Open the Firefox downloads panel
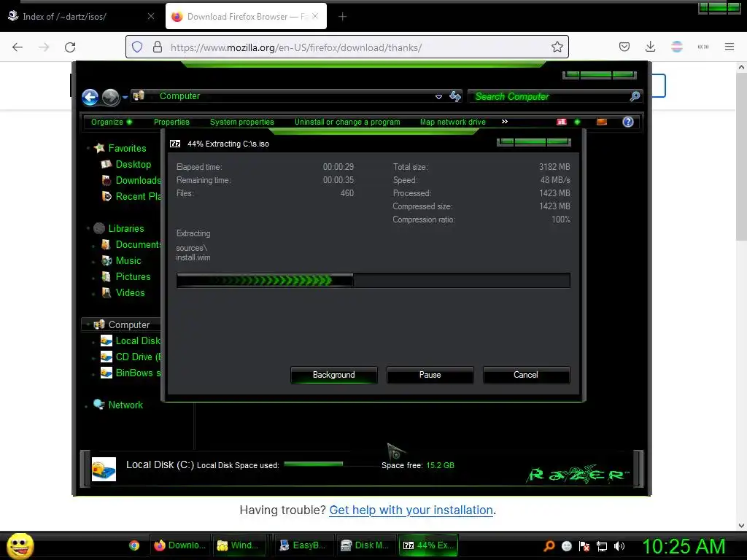The image size is (747, 560). [650, 47]
